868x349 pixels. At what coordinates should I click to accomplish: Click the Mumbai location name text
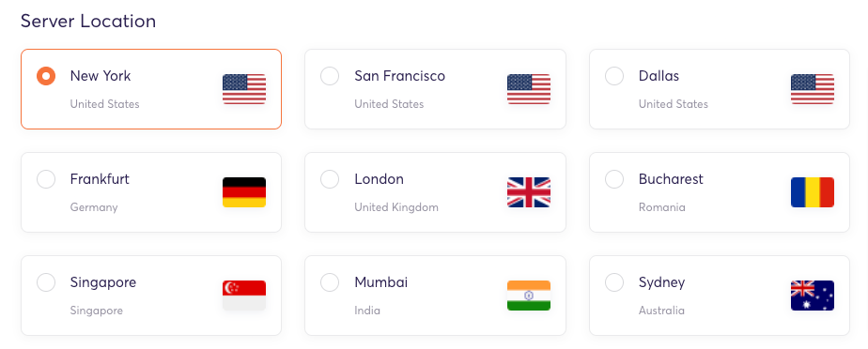[380, 282]
